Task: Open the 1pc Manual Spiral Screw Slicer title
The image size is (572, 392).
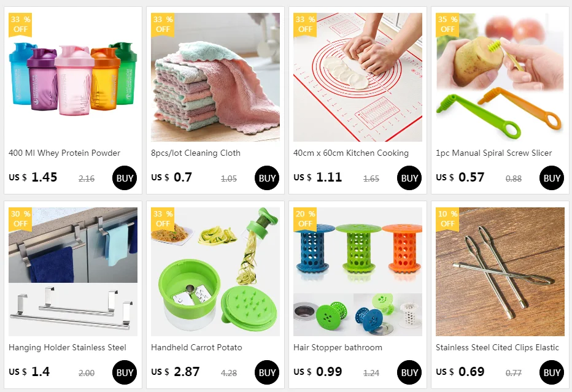Action: click(x=493, y=153)
